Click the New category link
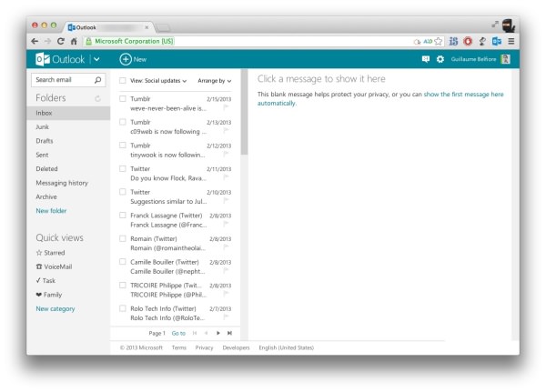The width and height of the screenshot is (546, 392). coord(55,309)
